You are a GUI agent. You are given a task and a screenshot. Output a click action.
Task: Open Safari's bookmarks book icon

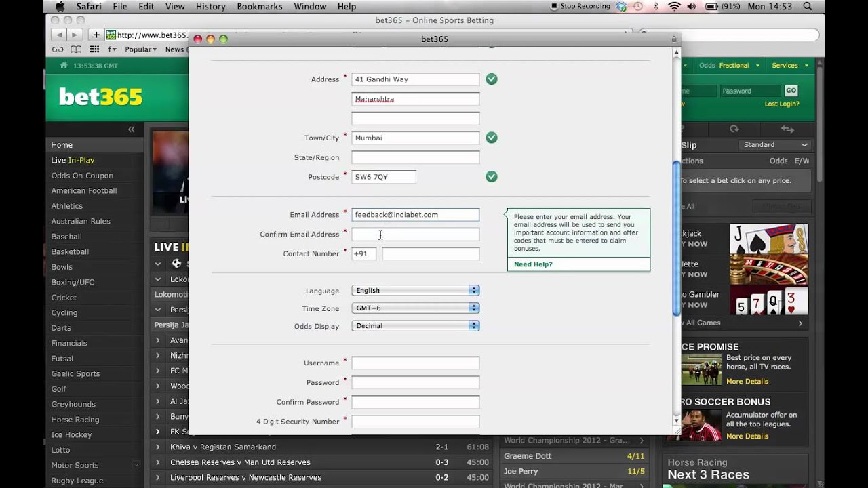(x=76, y=49)
